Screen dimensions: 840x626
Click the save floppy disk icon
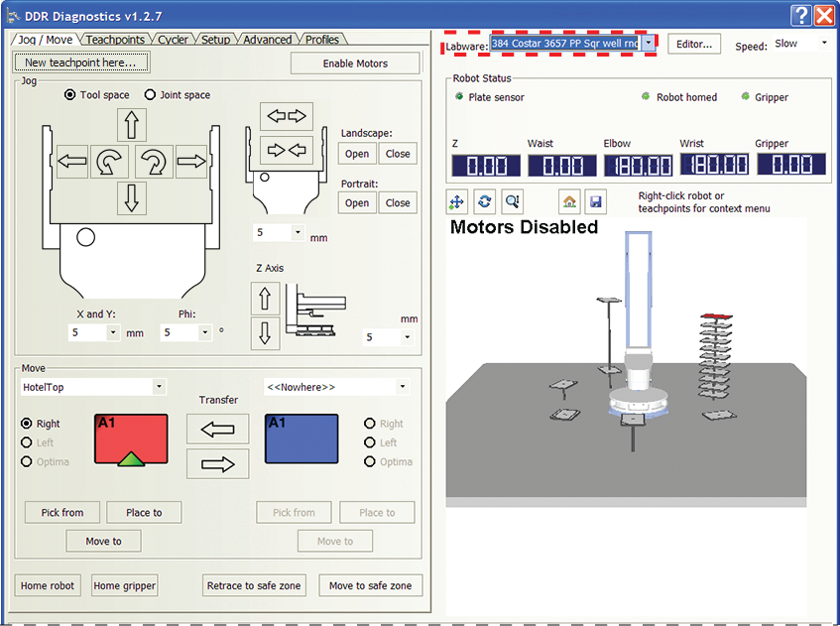tap(595, 201)
